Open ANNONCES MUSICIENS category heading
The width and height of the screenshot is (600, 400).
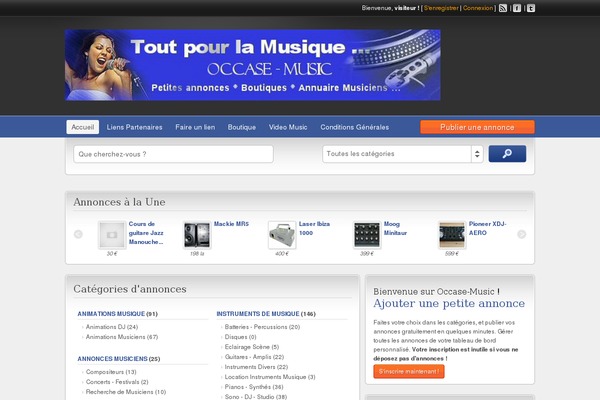tap(112, 359)
